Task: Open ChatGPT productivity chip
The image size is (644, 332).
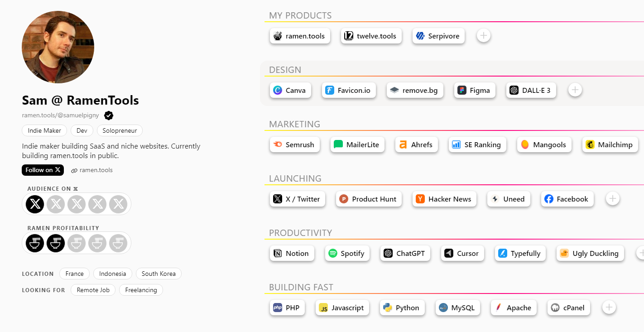Action: pyautogui.click(x=405, y=253)
